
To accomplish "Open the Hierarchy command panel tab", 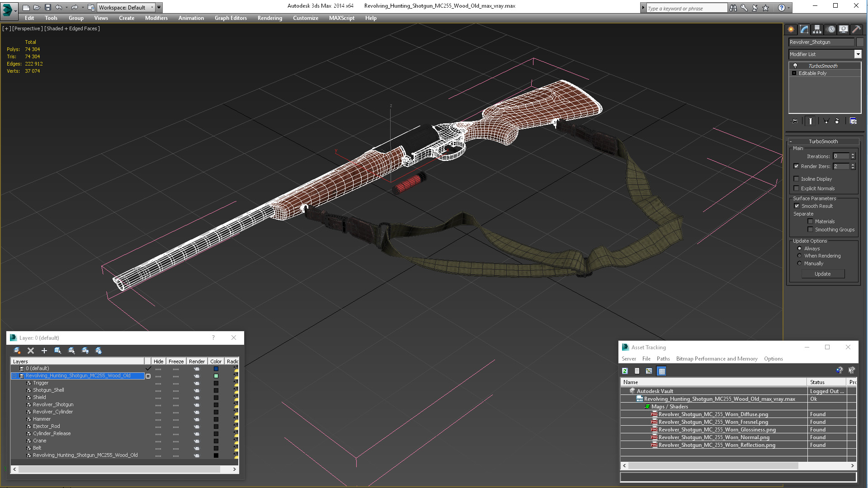I will tap(817, 29).
